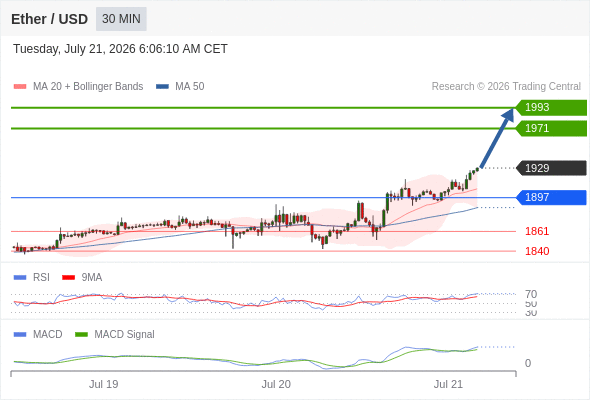590x400 pixels.
Task: Toggle the MA 20 + Bollinger Bands legend
Action: coord(78,87)
